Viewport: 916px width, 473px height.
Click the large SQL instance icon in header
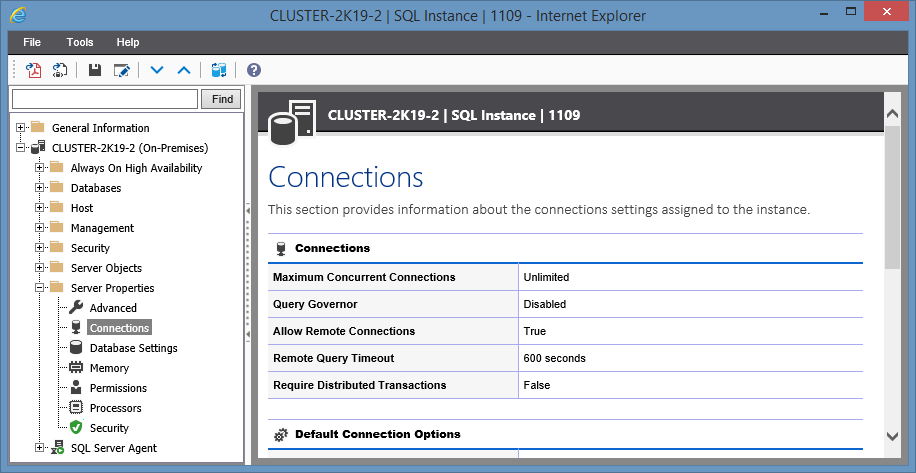[292, 122]
